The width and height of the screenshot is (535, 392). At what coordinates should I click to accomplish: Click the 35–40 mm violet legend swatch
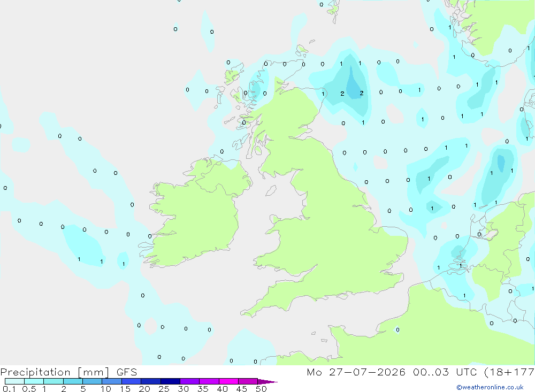pos(209,381)
